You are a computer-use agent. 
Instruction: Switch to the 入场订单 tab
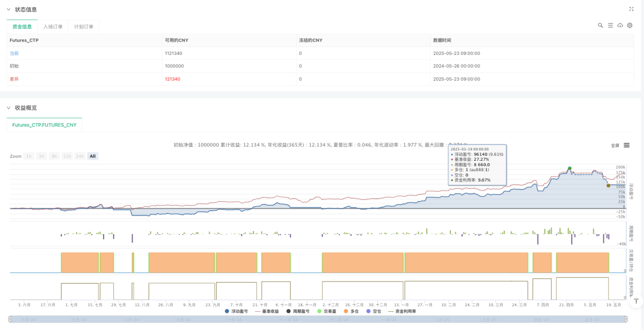click(x=53, y=27)
